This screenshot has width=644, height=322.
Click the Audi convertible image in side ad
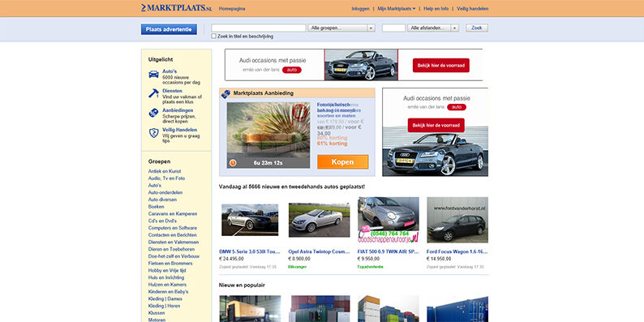point(436,152)
